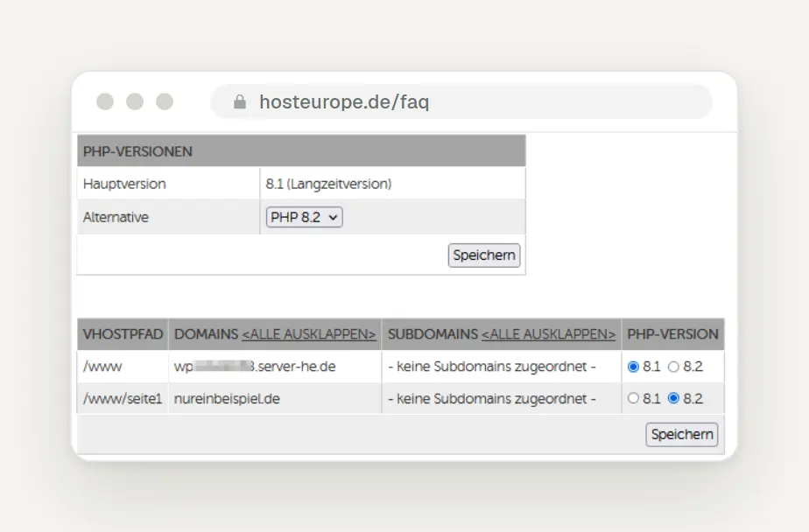This screenshot has width=809, height=532.
Task: Click the server-he.de domain cell
Action: pyautogui.click(x=275, y=367)
